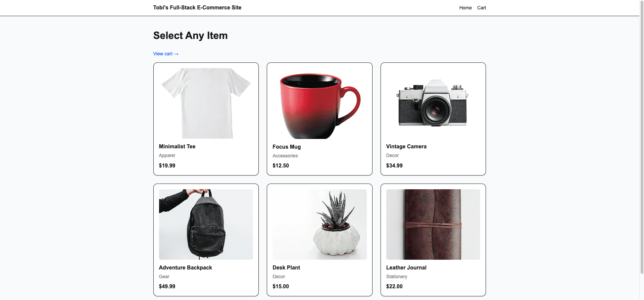Open the Leather Journal product

tap(433, 240)
